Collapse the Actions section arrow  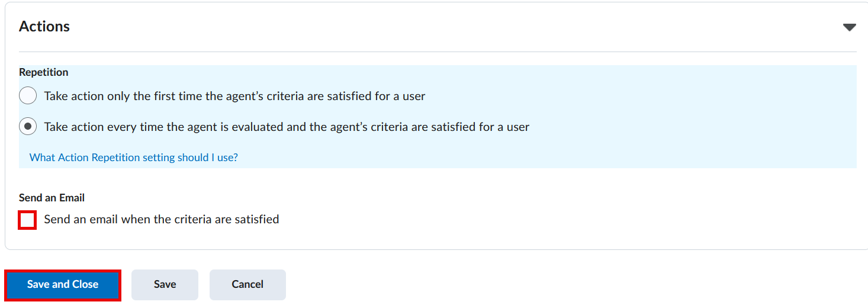coord(849,27)
